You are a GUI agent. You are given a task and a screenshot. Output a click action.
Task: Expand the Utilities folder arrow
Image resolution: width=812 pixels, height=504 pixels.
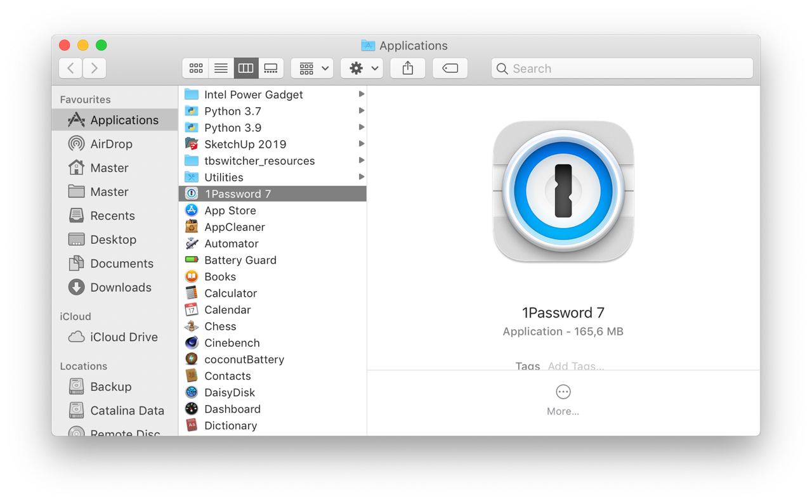[361, 177]
